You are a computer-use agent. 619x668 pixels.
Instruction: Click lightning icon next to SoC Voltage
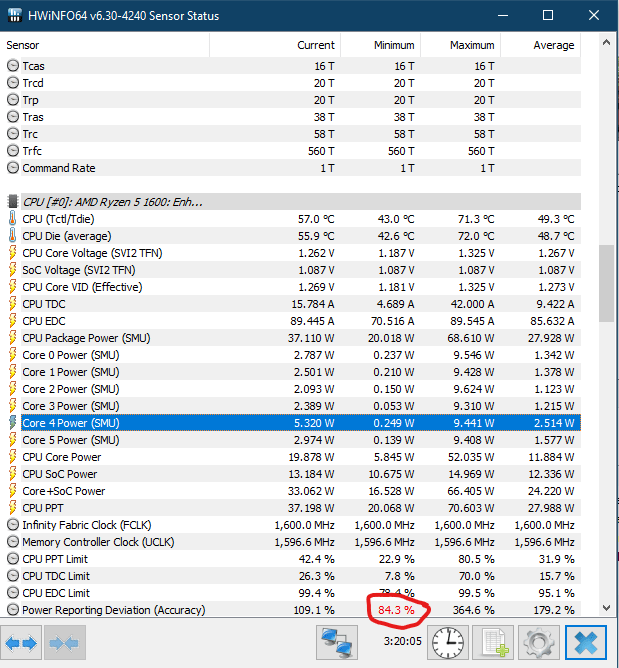pos(13,270)
